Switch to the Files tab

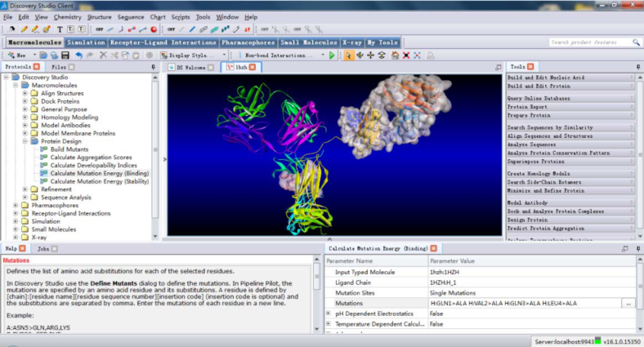(59, 67)
